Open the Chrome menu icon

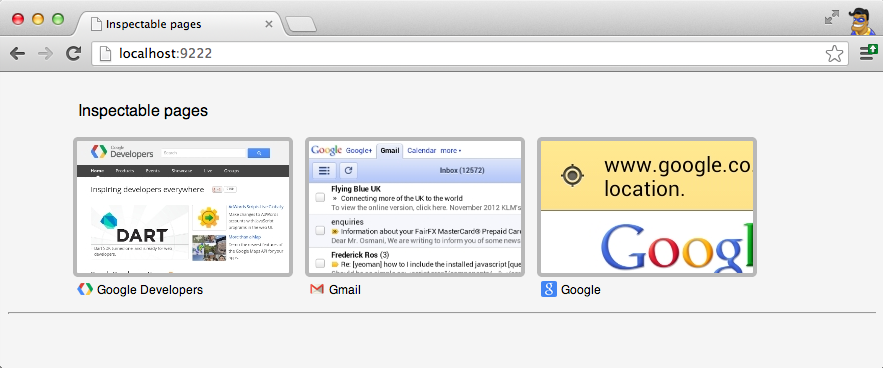tap(868, 52)
